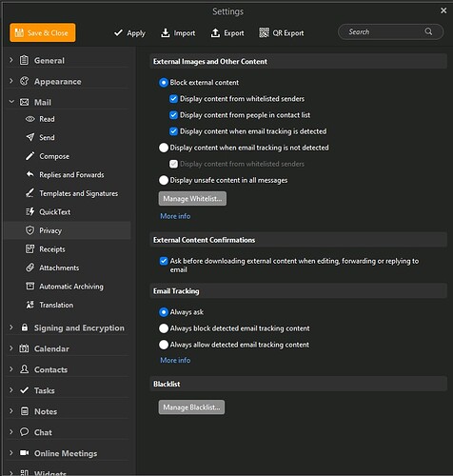453x476 pixels.
Task: Click the Export upload icon
Action: pos(215,32)
